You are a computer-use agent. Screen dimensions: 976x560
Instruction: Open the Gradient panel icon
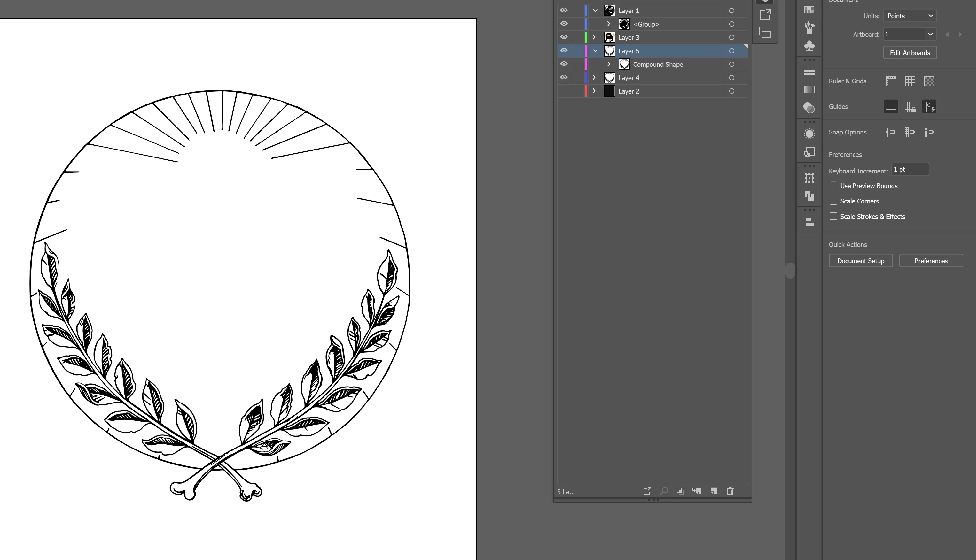[809, 90]
